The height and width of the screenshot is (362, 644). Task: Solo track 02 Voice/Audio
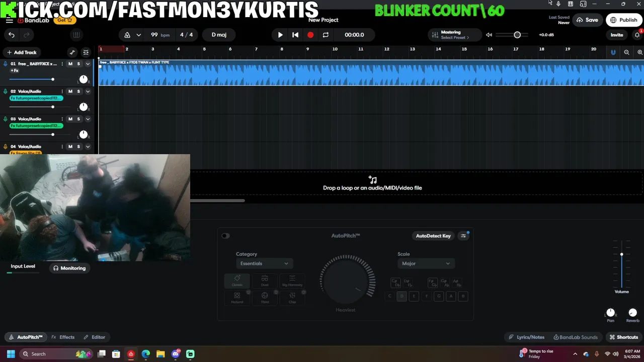pyautogui.click(x=78, y=92)
